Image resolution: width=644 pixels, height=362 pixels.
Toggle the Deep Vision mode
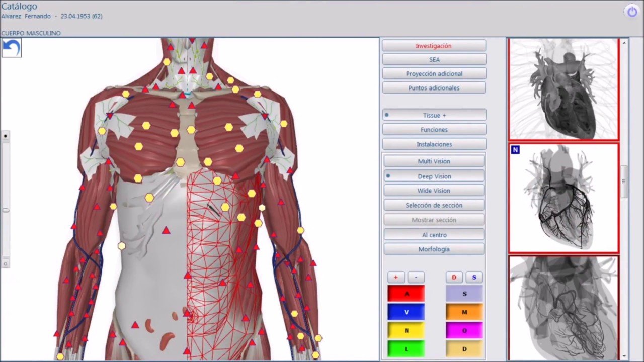coord(434,176)
